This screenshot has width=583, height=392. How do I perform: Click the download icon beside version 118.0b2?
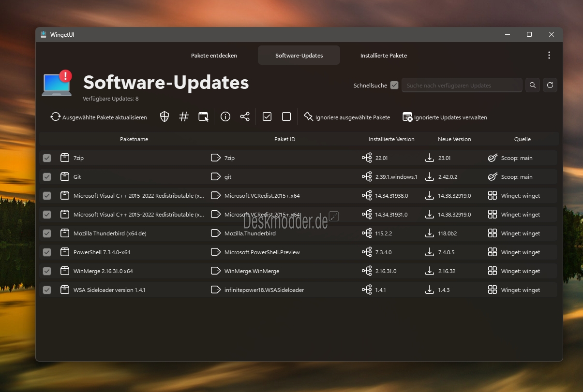coord(429,233)
